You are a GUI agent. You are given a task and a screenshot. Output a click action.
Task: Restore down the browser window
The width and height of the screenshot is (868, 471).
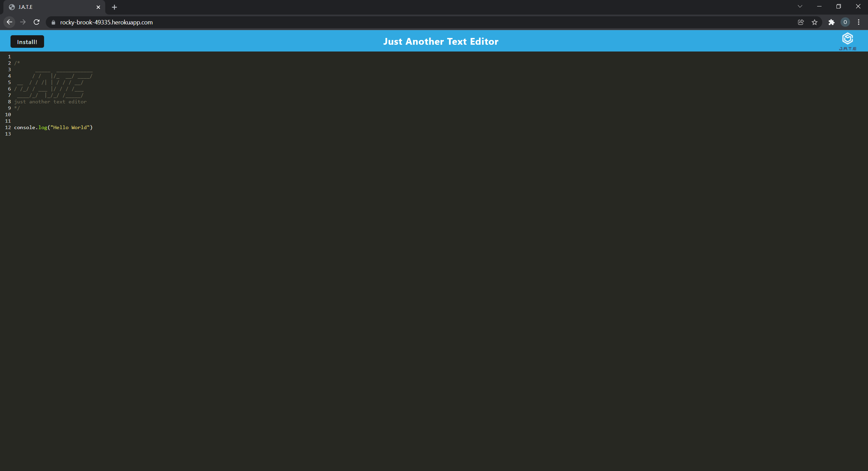click(x=839, y=6)
